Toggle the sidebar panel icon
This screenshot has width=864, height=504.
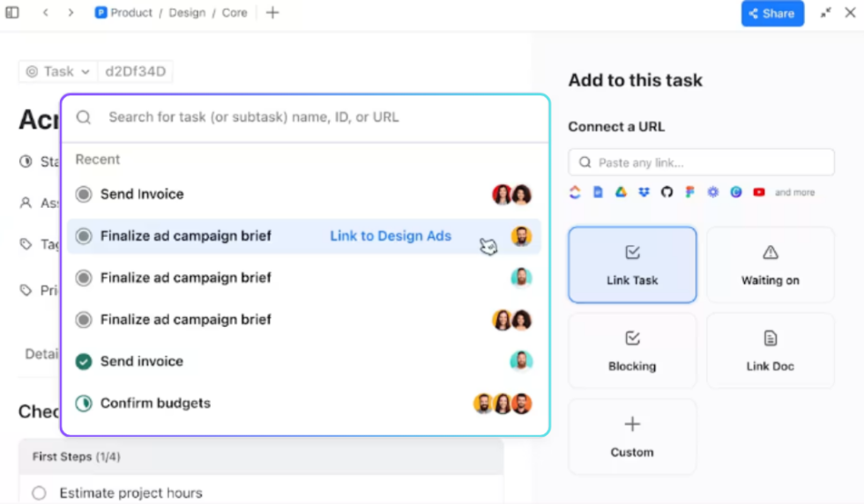pyautogui.click(x=12, y=12)
